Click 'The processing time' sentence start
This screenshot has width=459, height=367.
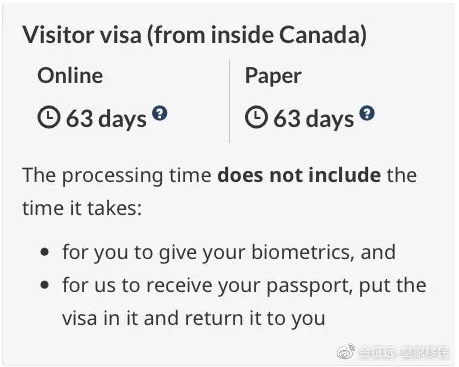click(117, 176)
